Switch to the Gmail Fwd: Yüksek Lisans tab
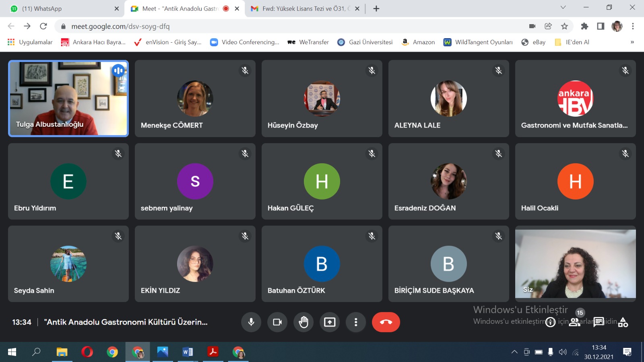644x362 pixels. 302,8
